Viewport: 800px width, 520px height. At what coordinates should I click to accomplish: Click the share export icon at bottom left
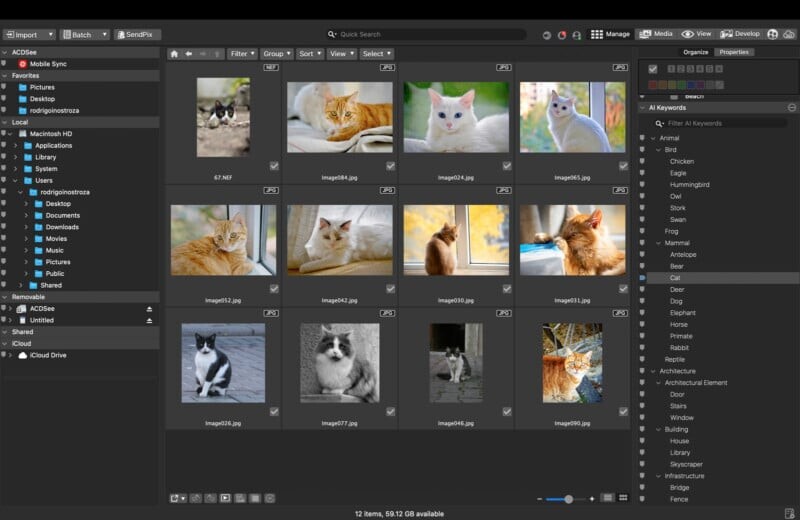pos(176,498)
